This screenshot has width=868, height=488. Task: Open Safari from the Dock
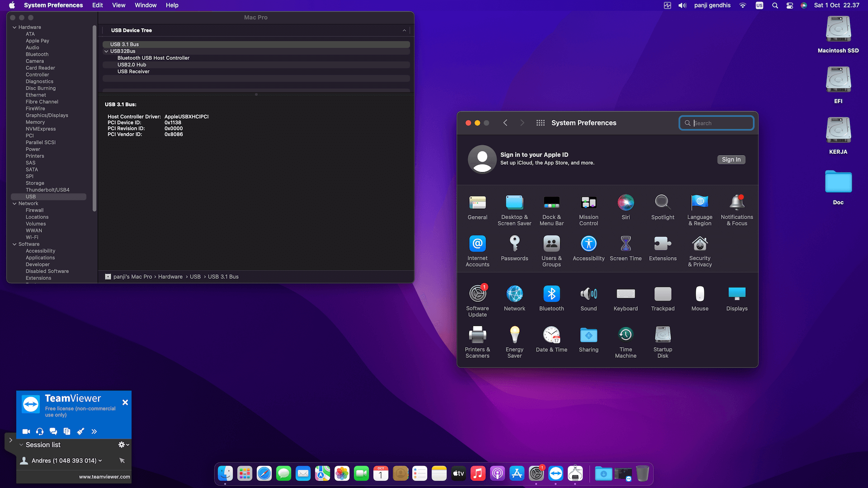tap(264, 474)
